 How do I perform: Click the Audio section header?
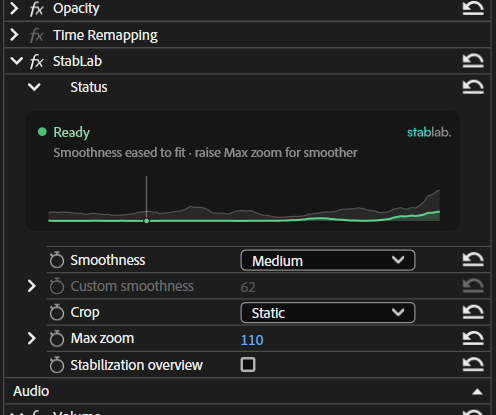tap(31, 391)
